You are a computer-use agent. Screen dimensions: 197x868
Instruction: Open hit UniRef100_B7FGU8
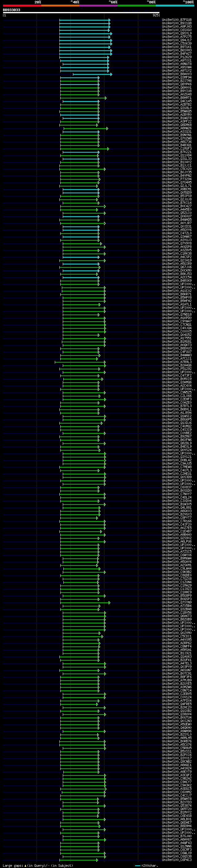point(176,20)
